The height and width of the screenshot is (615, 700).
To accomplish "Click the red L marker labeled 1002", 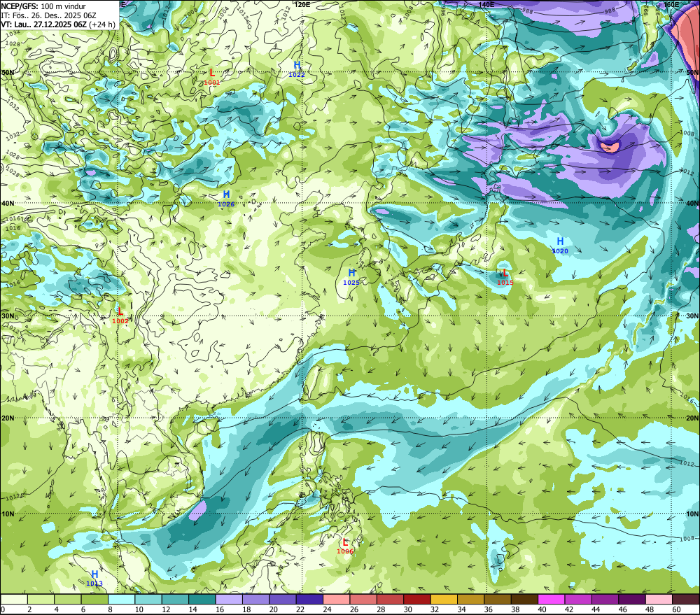I will click(120, 311).
